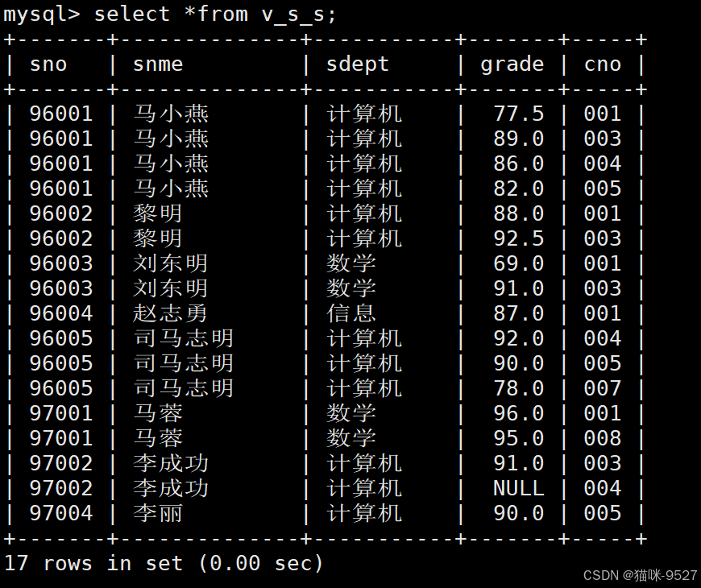This screenshot has width=701, height=588.
Task: Click the 'select *from v_s_s;' command text
Action: (x=215, y=14)
